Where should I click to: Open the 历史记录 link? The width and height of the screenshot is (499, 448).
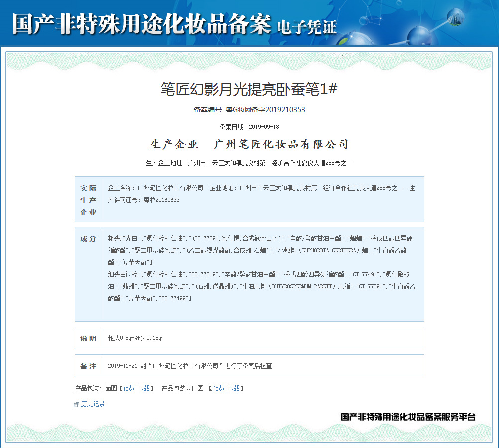93,404
